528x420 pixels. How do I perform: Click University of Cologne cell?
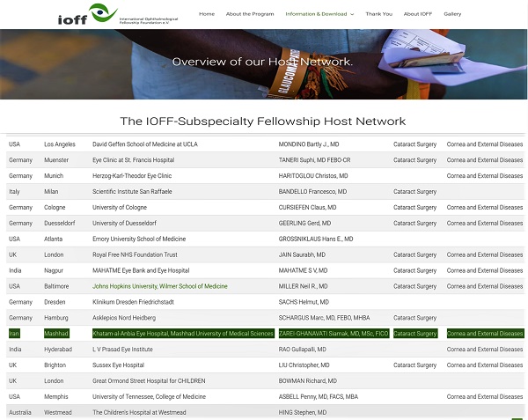coord(120,208)
